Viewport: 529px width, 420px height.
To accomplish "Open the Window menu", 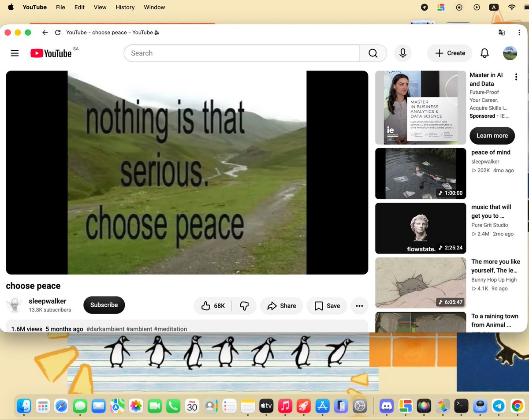I will 154,7.
